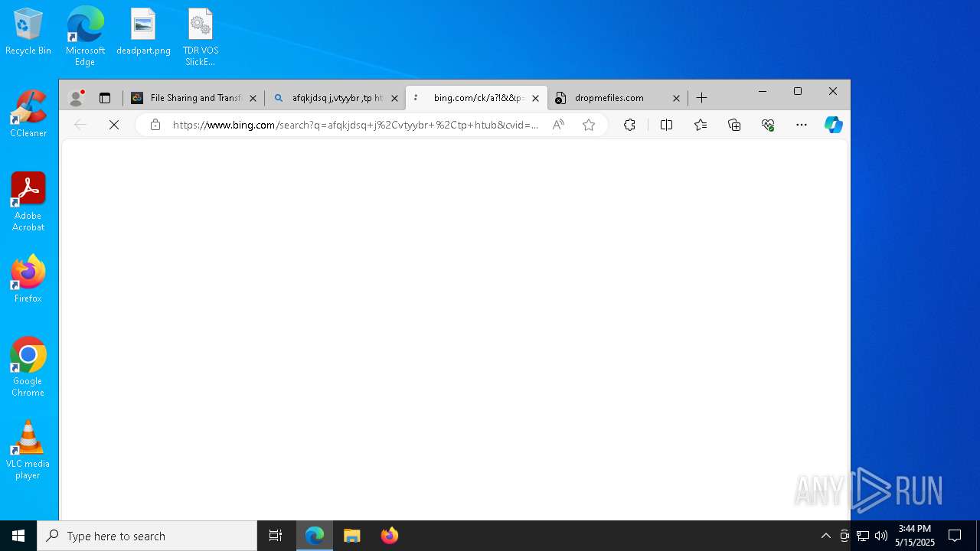Stop loading the page
Image resolution: width=980 pixels, height=551 pixels.
click(x=114, y=125)
